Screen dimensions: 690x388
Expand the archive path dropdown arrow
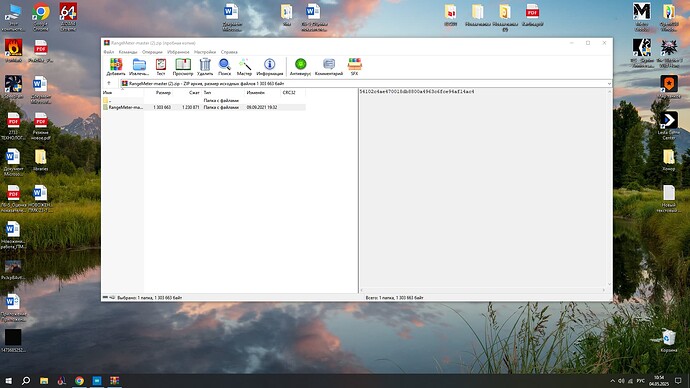(x=609, y=84)
